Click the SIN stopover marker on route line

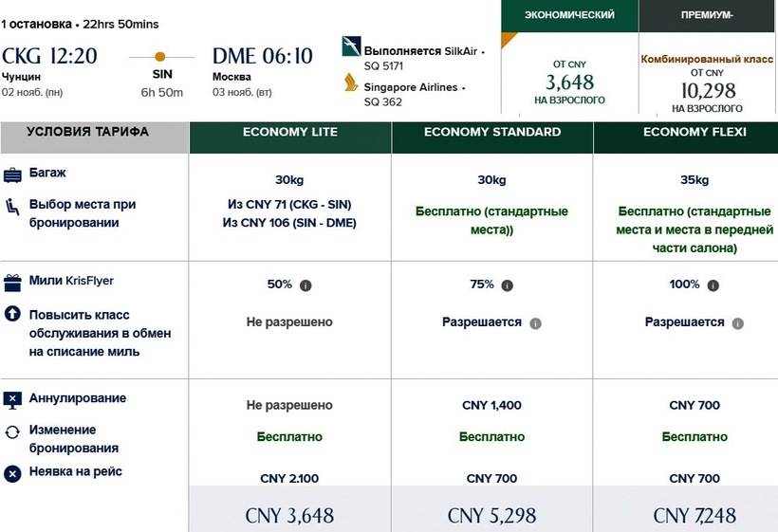(x=160, y=56)
